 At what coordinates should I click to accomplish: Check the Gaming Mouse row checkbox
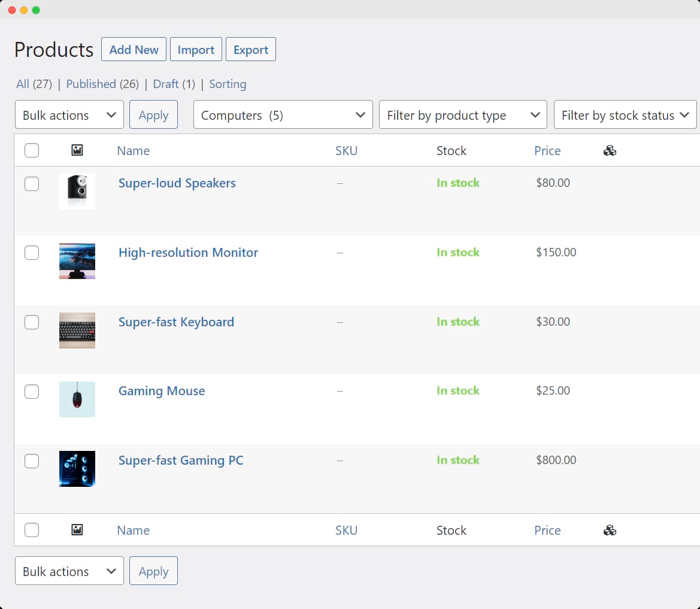31,391
